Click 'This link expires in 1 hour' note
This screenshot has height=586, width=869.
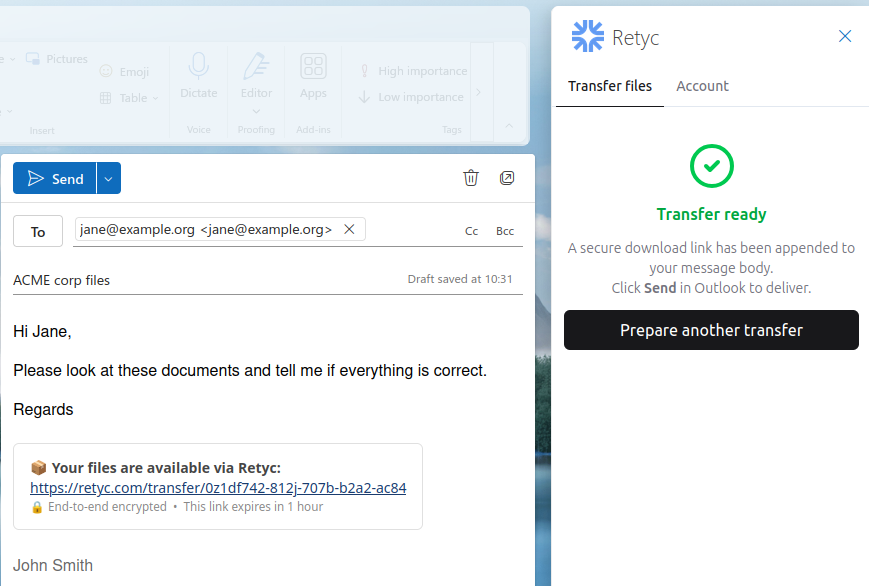[253, 507]
